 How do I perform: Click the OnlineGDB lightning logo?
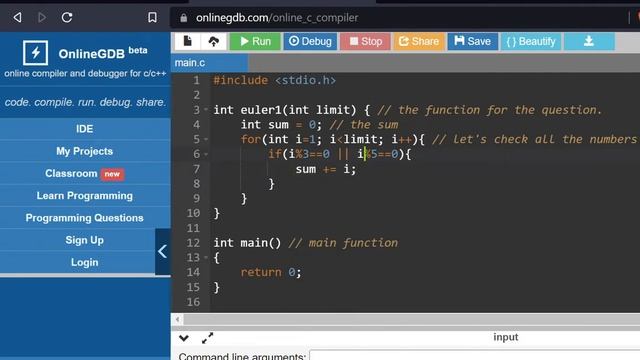coord(36,53)
